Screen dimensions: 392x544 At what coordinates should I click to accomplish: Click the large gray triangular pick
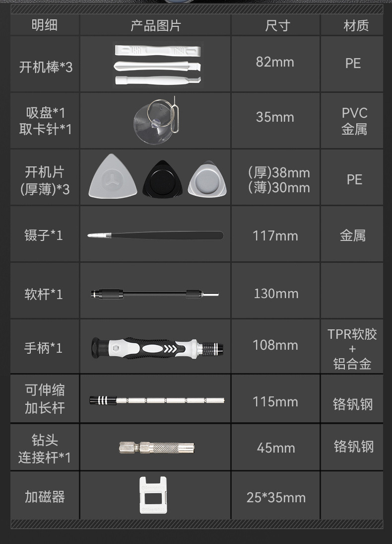[113, 176]
